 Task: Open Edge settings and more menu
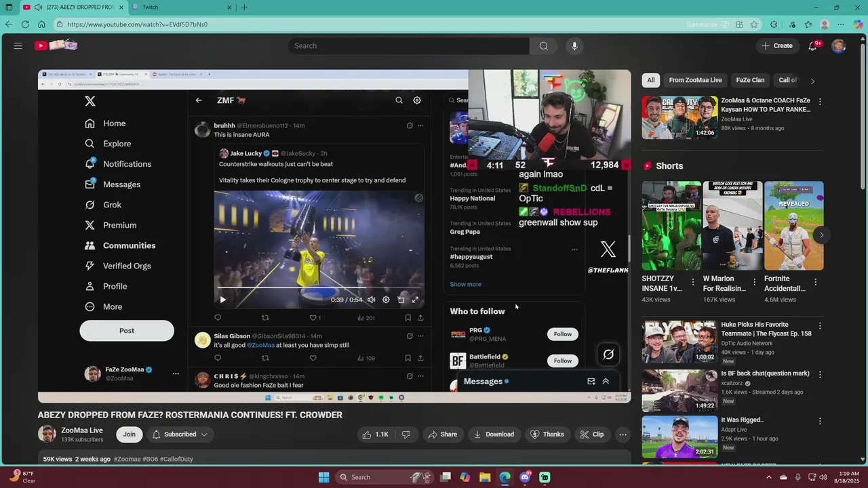[841, 24]
